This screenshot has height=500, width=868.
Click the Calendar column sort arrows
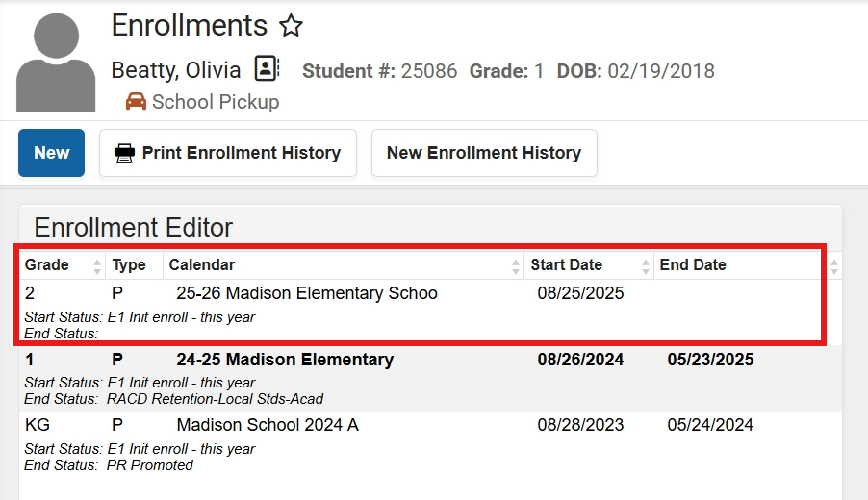pyautogui.click(x=517, y=265)
